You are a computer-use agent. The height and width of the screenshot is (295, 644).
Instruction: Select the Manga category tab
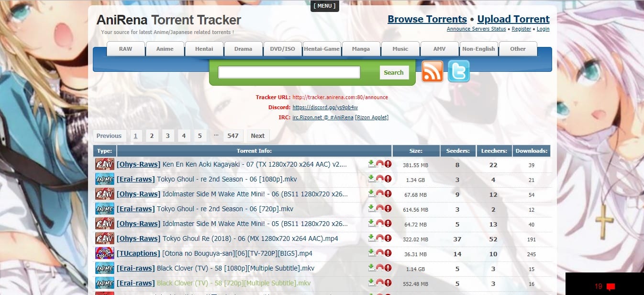(361, 49)
